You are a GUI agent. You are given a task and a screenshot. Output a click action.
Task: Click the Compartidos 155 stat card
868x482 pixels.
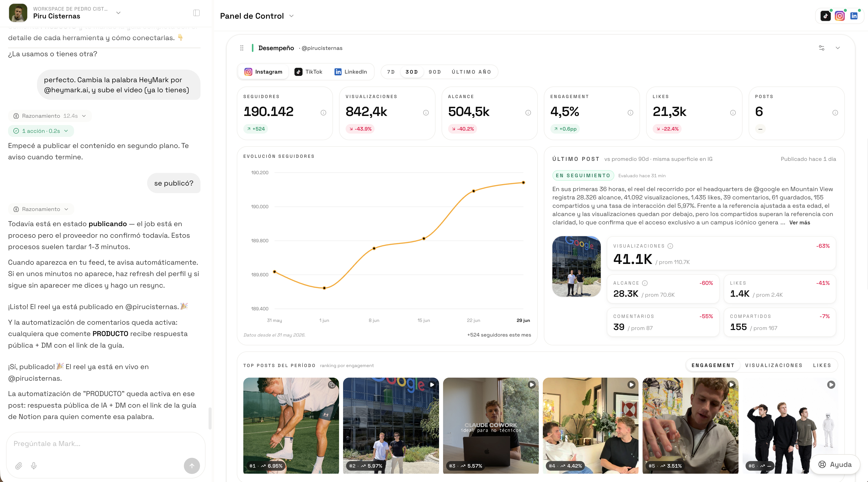coord(780,322)
